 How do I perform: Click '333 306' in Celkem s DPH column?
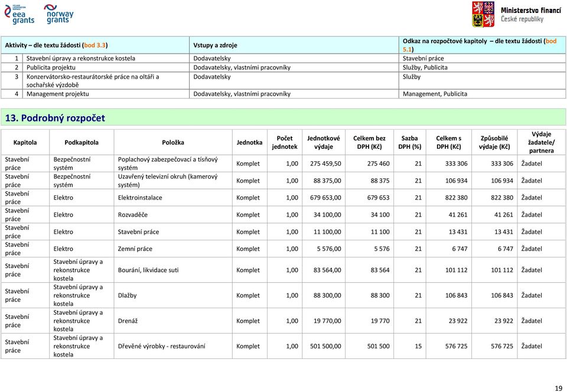click(457, 164)
